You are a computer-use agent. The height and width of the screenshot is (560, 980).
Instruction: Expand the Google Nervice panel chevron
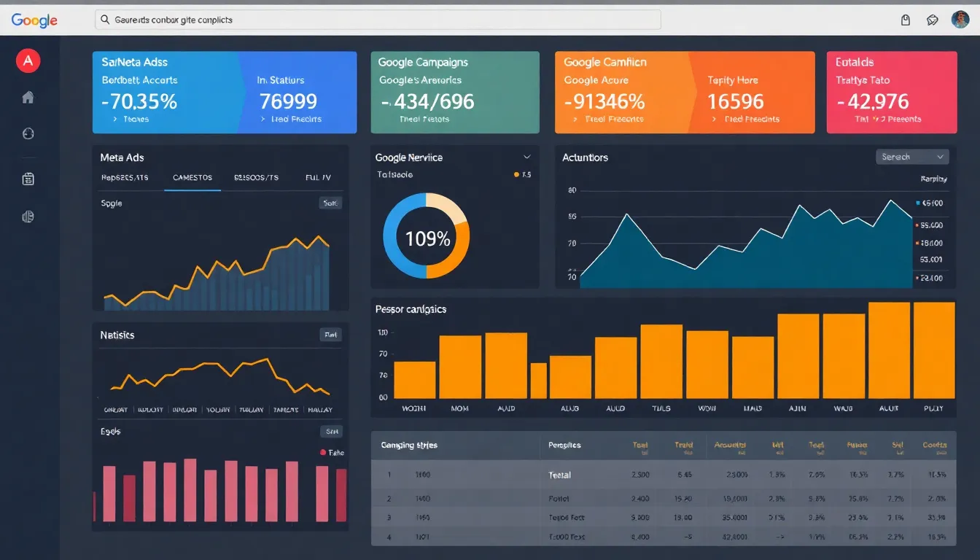pos(526,157)
